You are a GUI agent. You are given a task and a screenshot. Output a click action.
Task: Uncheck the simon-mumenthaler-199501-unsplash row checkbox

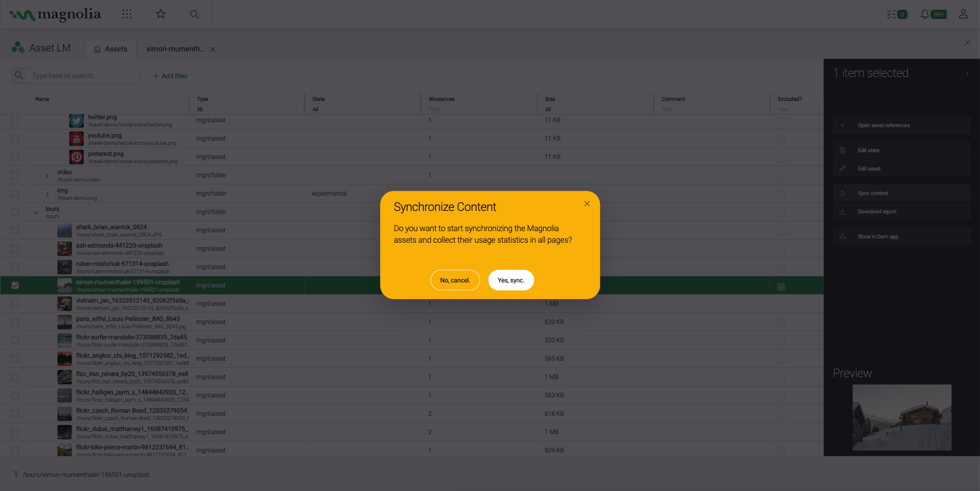pyautogui.click(x=15, y=286)
